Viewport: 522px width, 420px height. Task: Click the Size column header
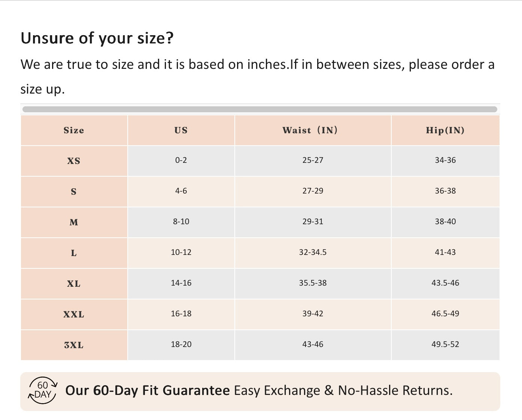point(74,130)
